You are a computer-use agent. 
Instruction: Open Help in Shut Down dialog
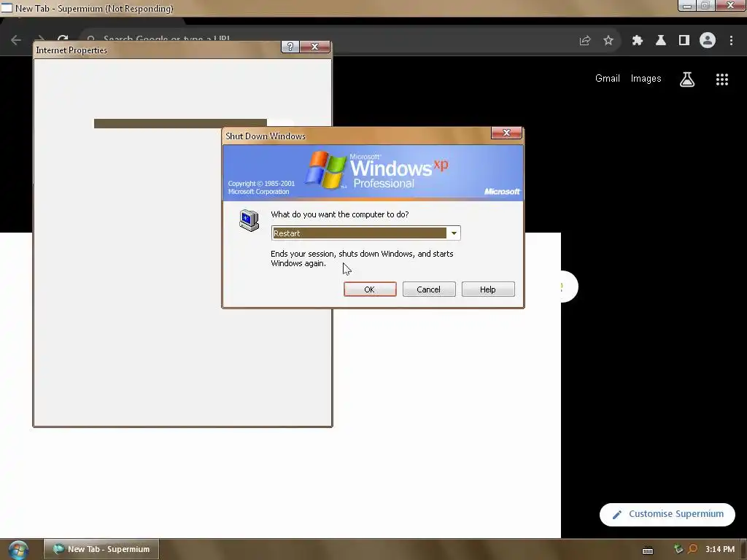[x=488, y=289]
